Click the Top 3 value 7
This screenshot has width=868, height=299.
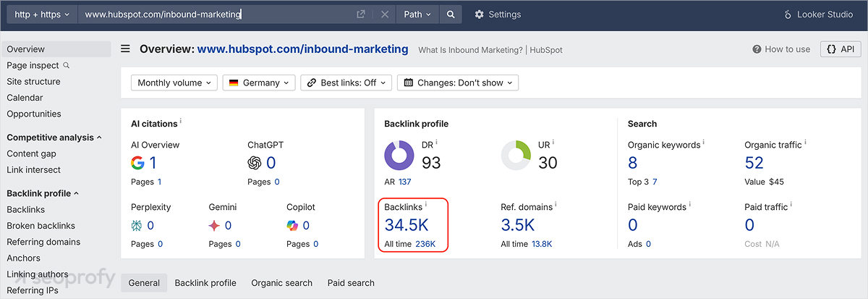(x=655, y=182)
